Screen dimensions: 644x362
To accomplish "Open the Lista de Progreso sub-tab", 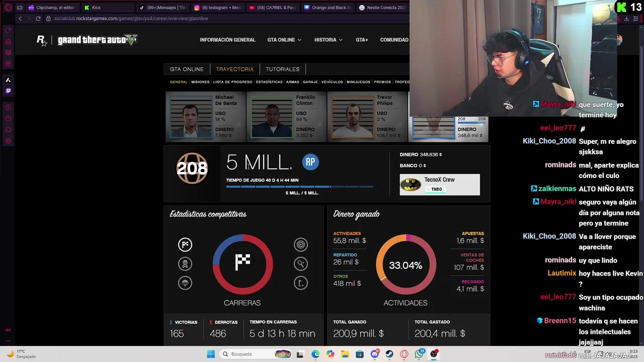I will coord(232,82).
